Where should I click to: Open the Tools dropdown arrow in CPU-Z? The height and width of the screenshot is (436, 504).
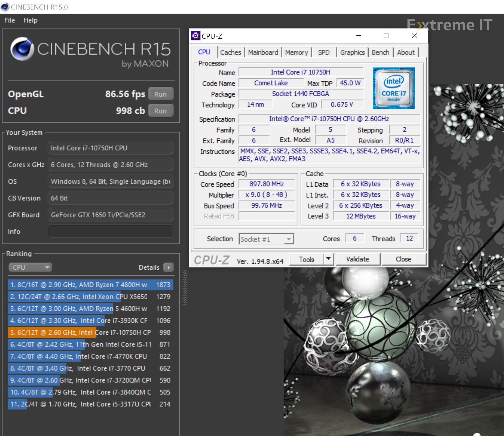(328, 259)
